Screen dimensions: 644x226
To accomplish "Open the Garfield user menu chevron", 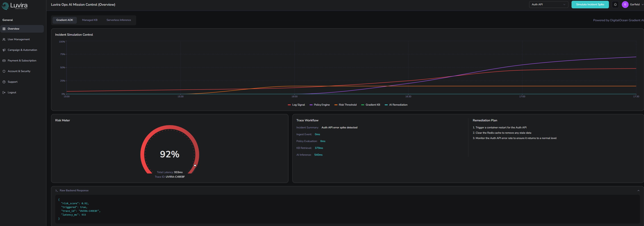I will pyautogui.click(x=642, y=5).
